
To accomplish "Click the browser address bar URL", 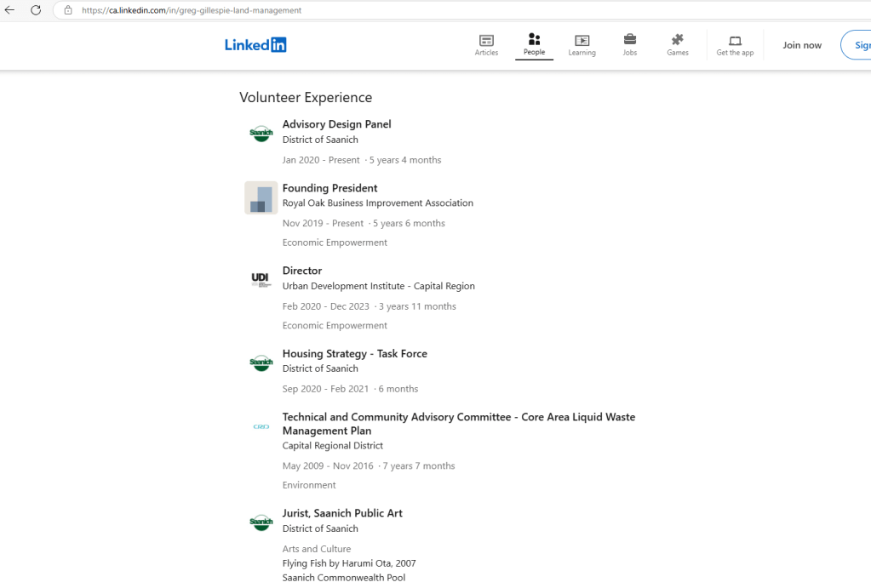I will click(x=192, y=10).
